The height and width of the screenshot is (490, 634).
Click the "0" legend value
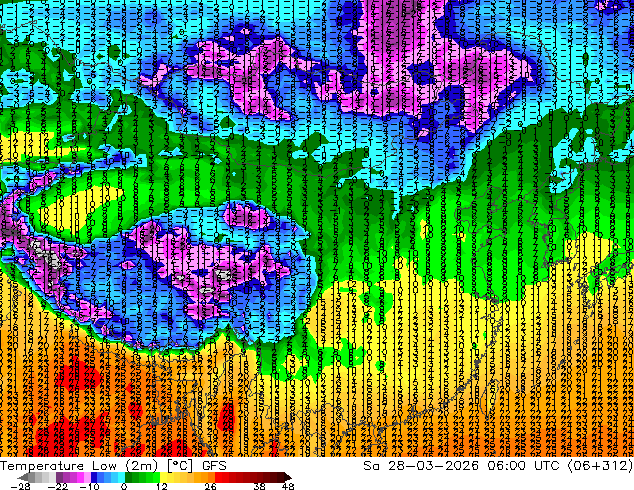[x=124, y=486]
